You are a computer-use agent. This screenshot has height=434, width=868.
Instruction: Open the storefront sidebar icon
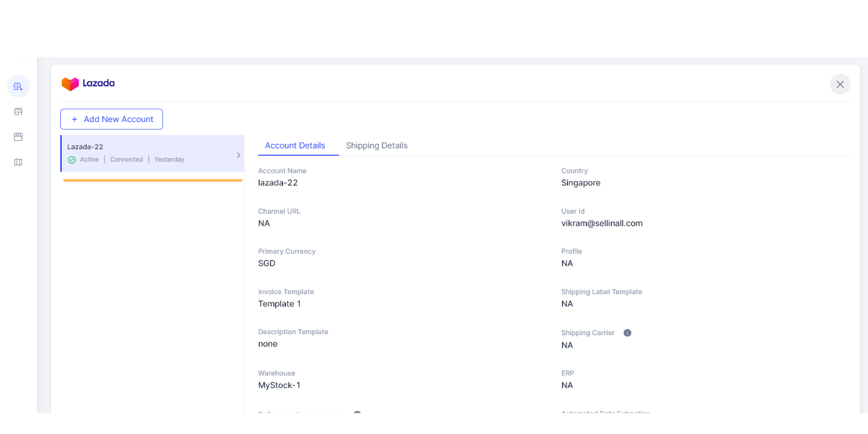click(18, 112)
